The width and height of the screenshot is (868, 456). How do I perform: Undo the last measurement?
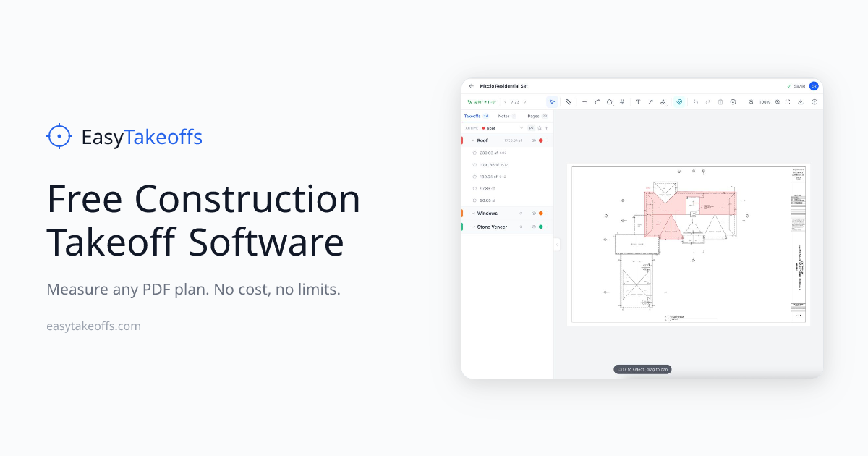pos(696,101)
